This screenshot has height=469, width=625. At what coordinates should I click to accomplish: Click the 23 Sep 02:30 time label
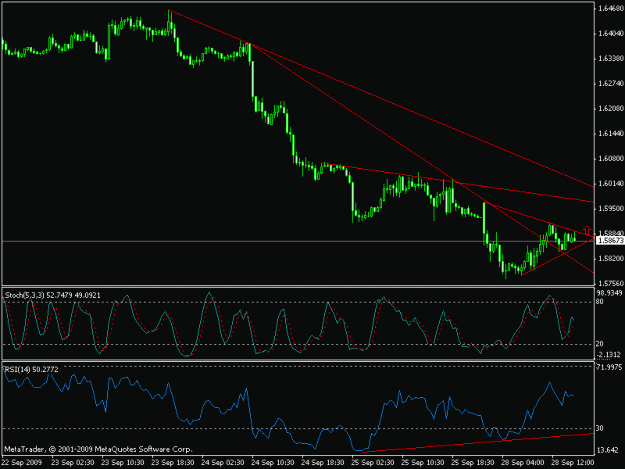pyautogui.click(x=73, y=463)
